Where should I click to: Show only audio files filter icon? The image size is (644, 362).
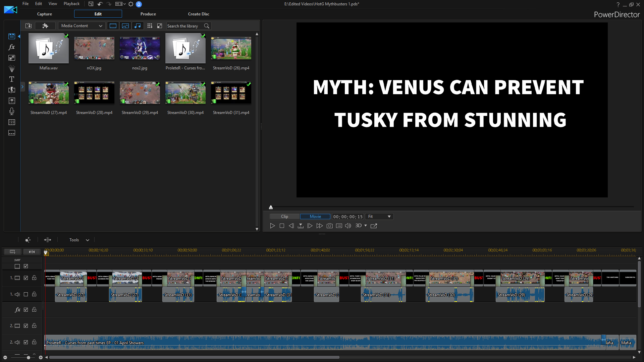pyautogui.click(x=138, y=26)
